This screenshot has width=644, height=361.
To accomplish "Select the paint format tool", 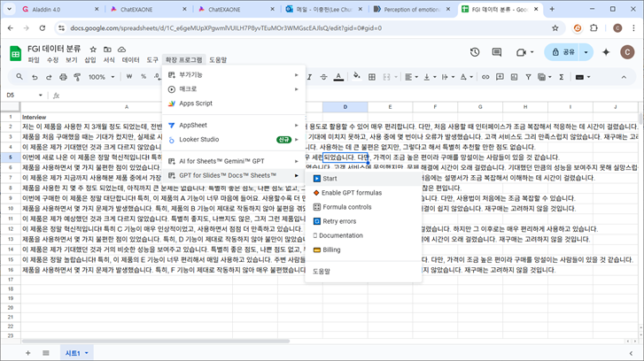I will [77, 77].
